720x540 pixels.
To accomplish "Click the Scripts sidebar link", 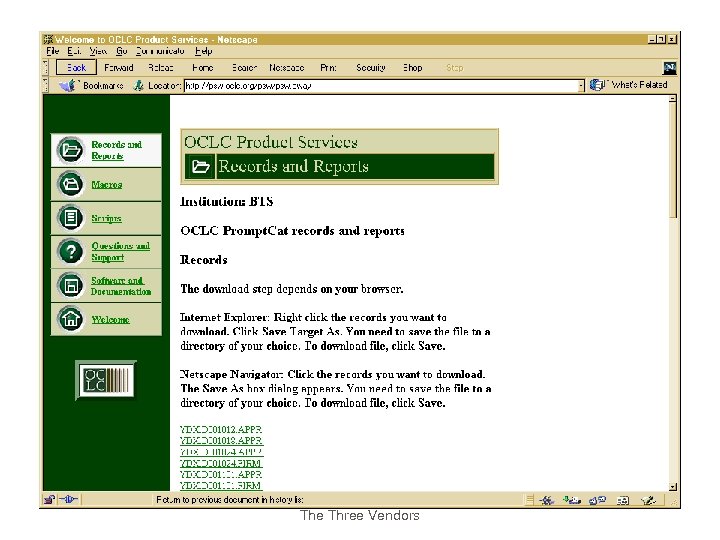I will coord(106,218).
